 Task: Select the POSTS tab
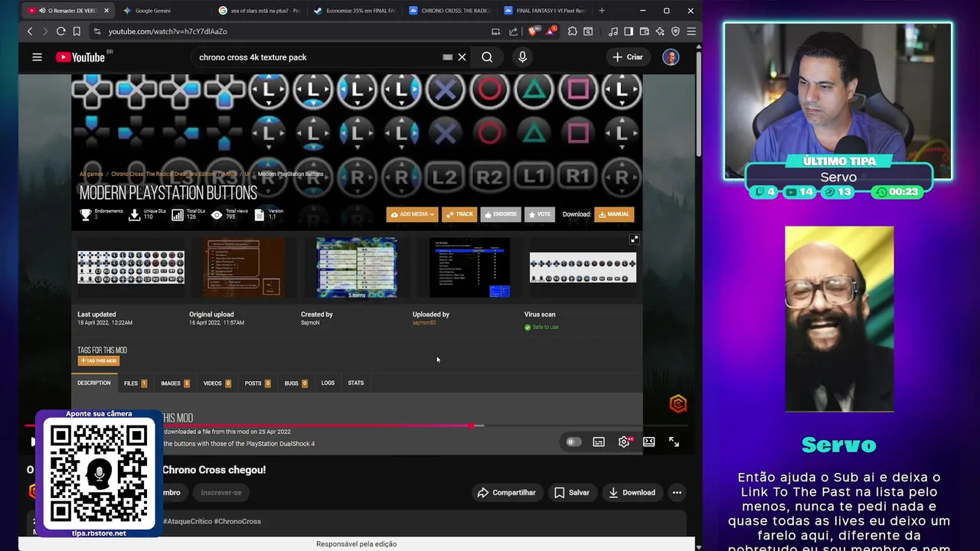257,383
